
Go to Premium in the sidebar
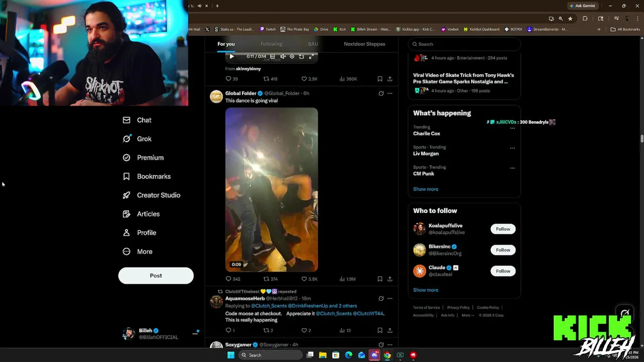pyautogui.click(x=143, y=157)
